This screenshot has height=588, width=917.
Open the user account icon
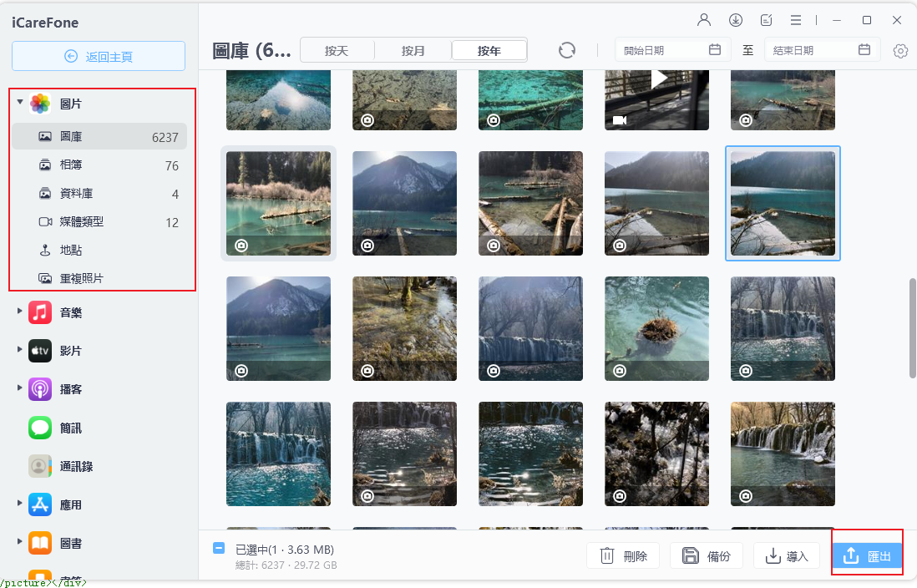point(704,20)
